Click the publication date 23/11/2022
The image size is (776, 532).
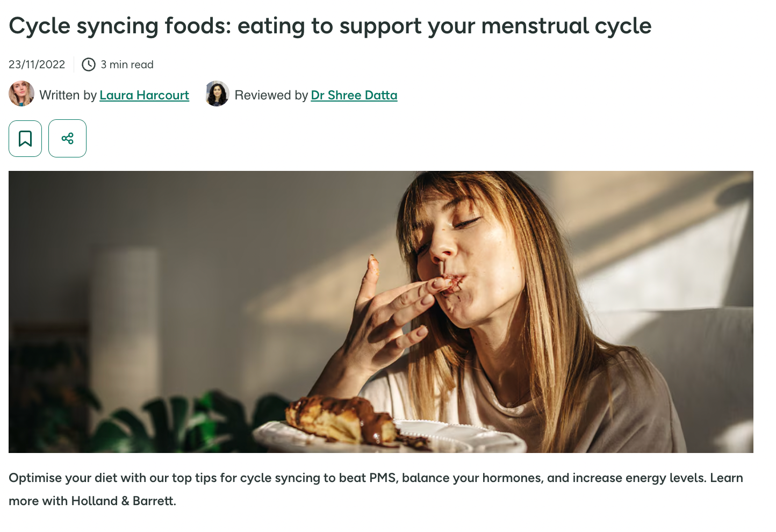pos(37,64)
